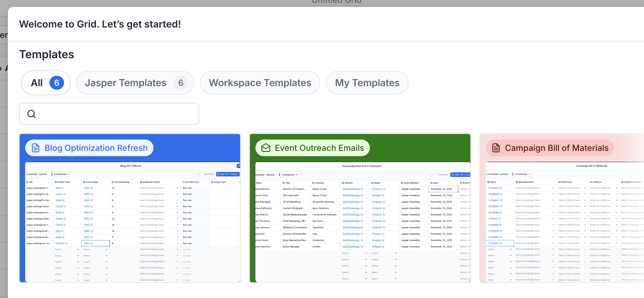This screenshot has width=644, height=298.
Task: Open the Condensed dropdown in the Event Outreach card
Action: click(288, 175)
